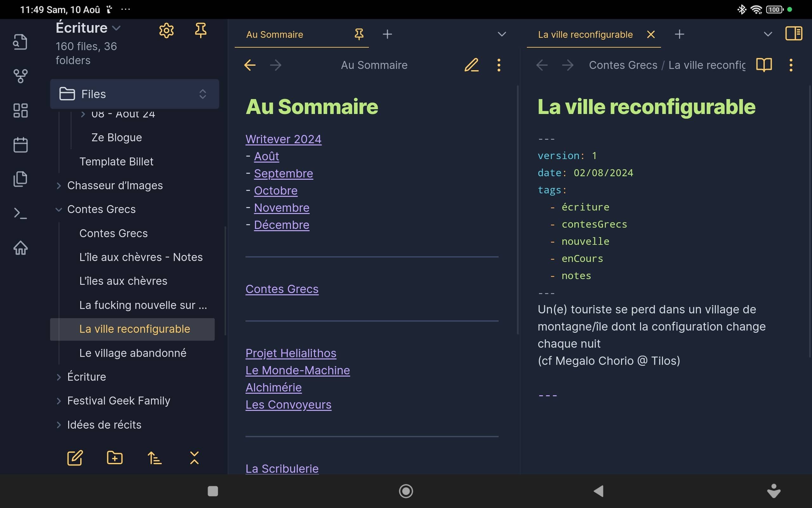
Task: Open command palette terminal icon
Action: (20, 213)
